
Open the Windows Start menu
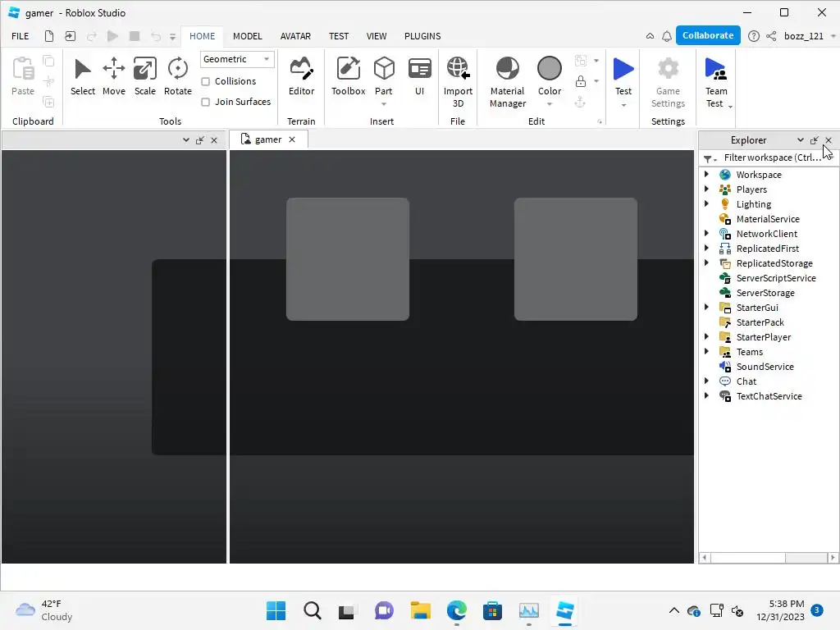pos(276,610)
